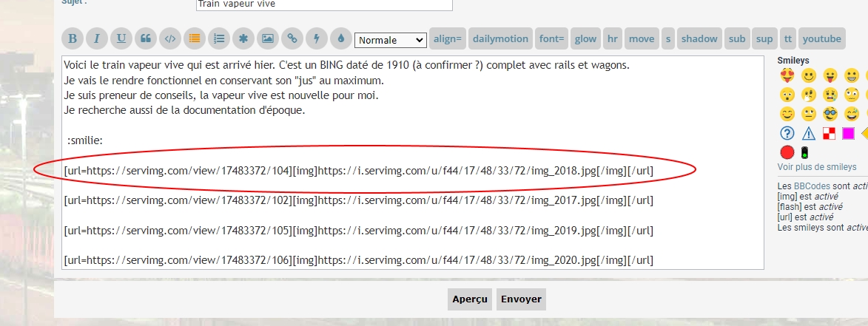Click the Aperçu preview button

pyautogui.click(x=470, y=299)
